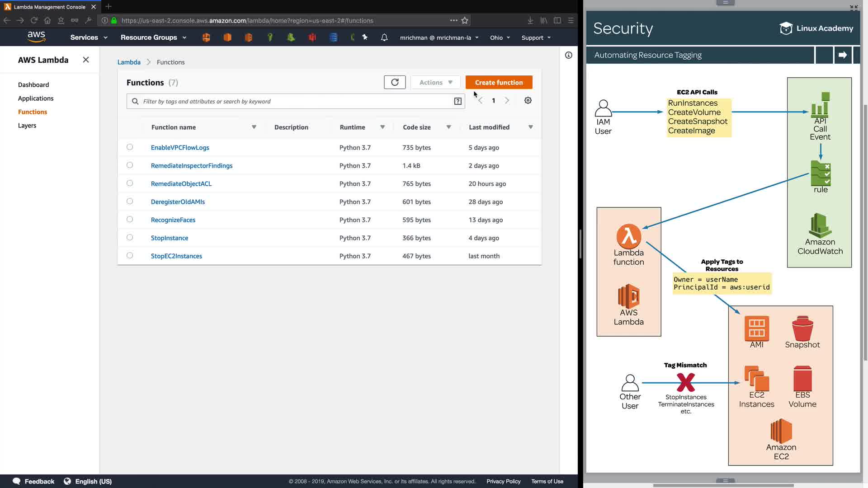
Task: Bookmark page with the star icon
Action: (465, 20)
